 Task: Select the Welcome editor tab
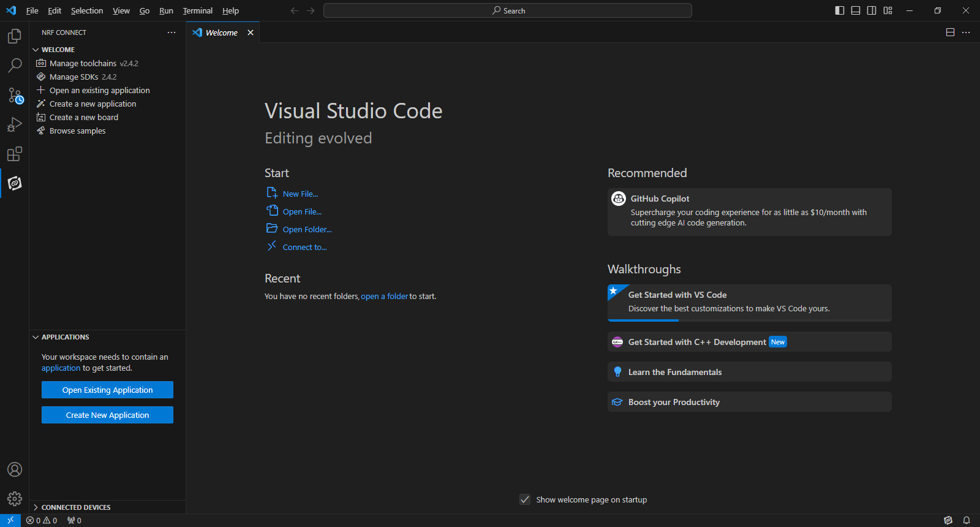pyautogui.click(x=221, y=32)
